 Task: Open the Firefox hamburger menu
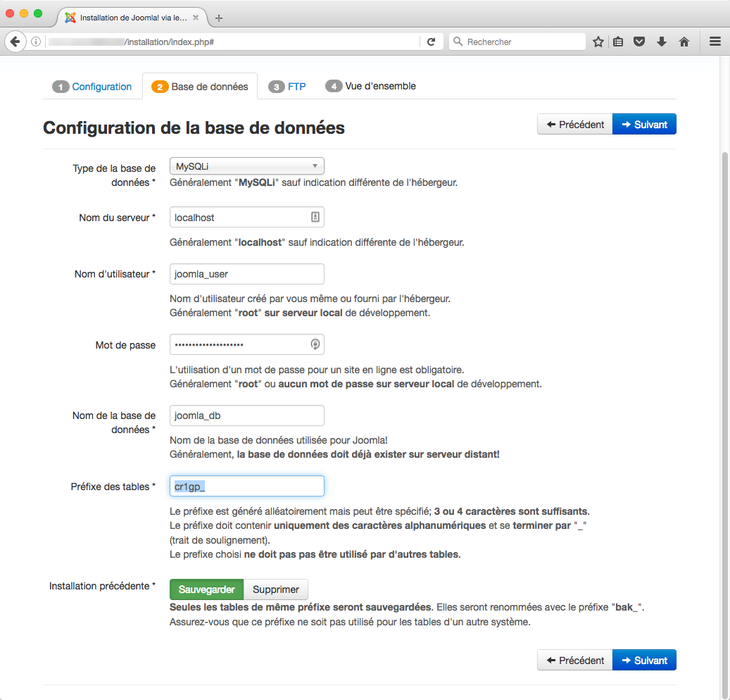[715, 42]
